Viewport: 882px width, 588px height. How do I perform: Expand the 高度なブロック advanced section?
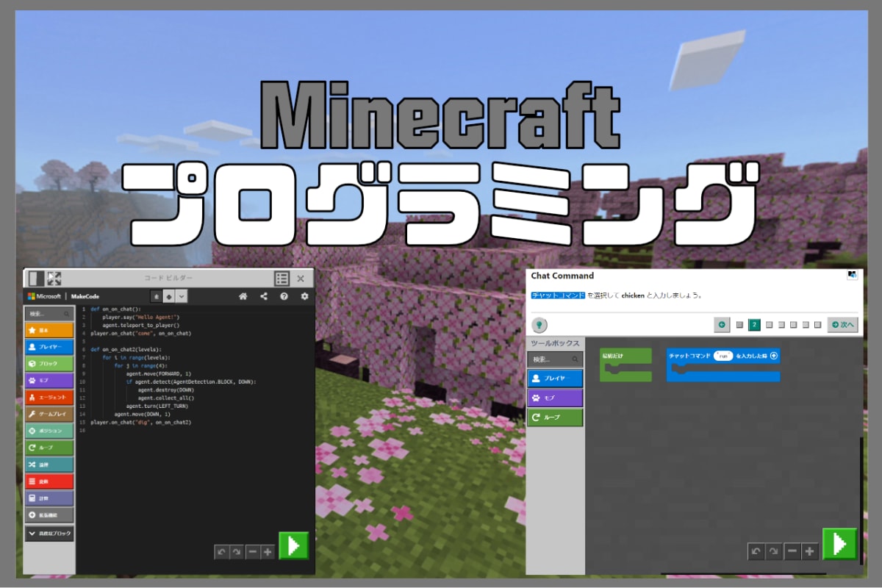(x=49, y=532)
